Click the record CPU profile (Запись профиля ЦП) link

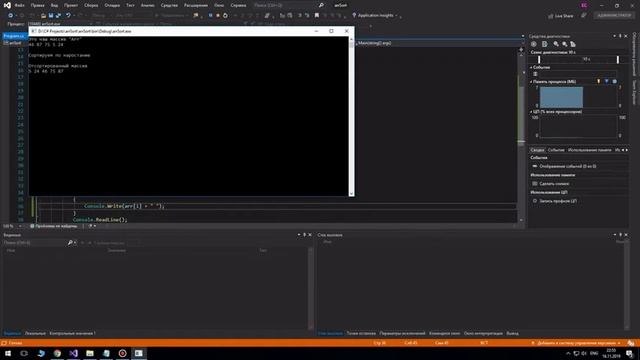558,201
